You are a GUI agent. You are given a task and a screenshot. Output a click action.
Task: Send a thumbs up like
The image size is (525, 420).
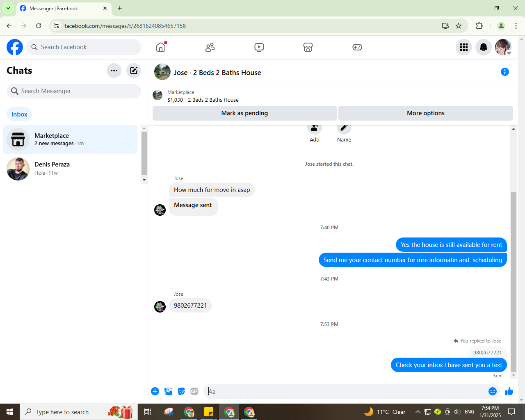(x=509, y=391)
